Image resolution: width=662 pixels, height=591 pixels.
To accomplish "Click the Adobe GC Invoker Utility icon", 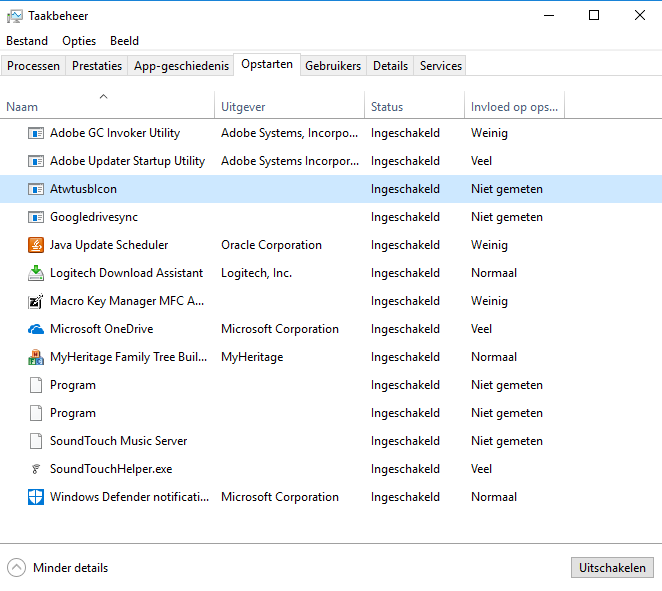I will click(x=36, y=133).
